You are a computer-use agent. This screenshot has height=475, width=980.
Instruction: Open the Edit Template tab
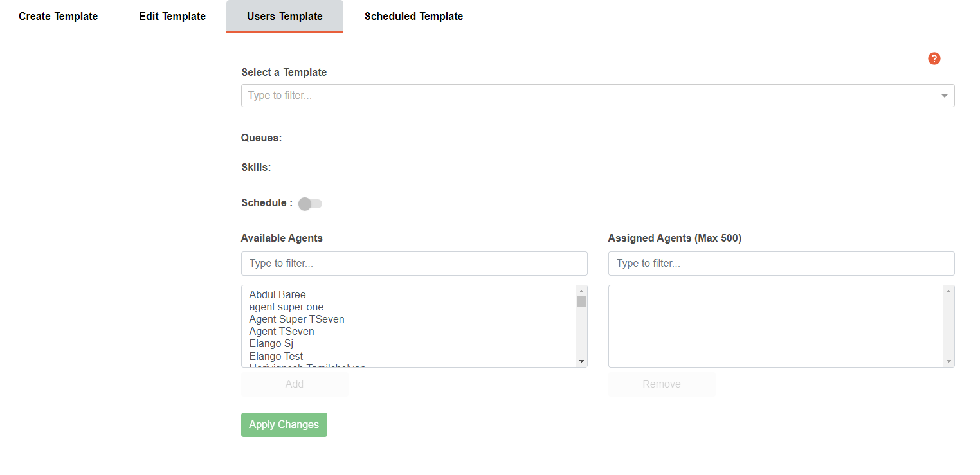pyautogui.click(x=172, y=16)
